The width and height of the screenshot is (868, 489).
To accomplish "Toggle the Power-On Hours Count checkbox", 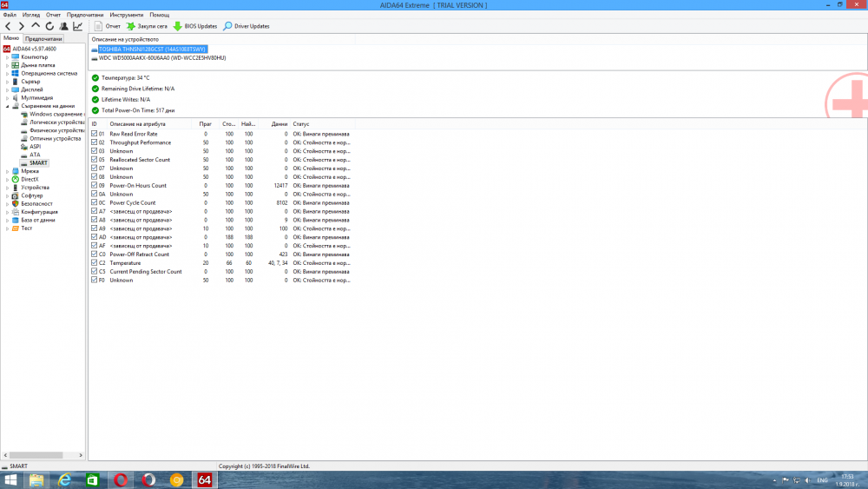I will [x=94, y=185].
